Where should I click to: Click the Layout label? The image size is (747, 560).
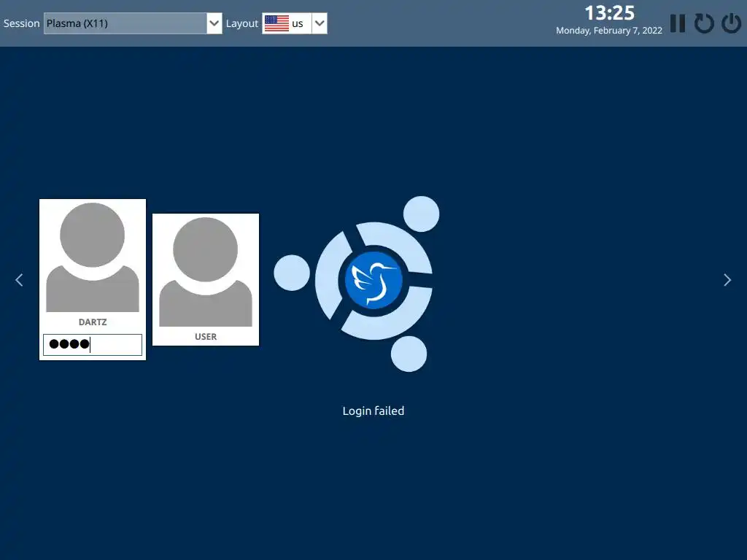pyautogui.click(x=242, y=23)
